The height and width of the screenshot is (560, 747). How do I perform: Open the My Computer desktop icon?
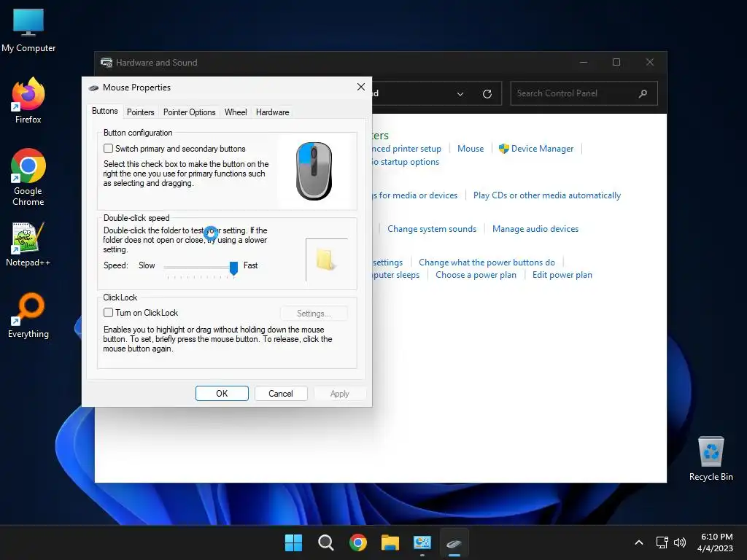click(28, 31)
